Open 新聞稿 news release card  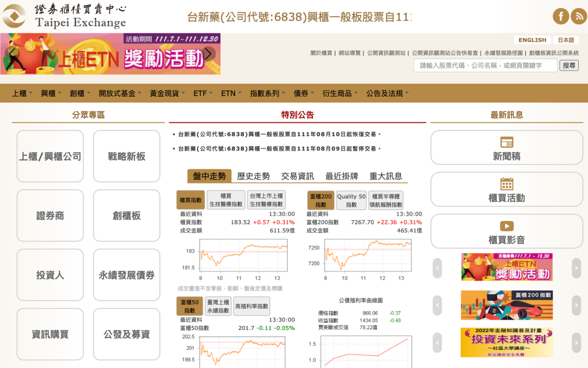coord(506,148)
